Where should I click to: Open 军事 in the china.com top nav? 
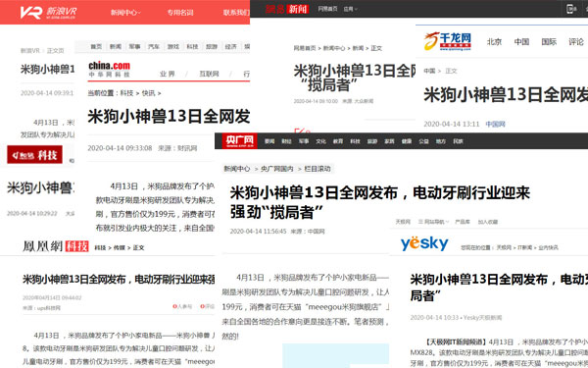[x=134, y=46]
